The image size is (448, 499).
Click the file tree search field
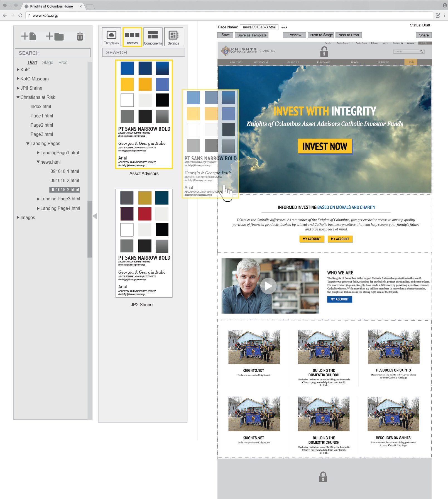[x=53, y=53]
